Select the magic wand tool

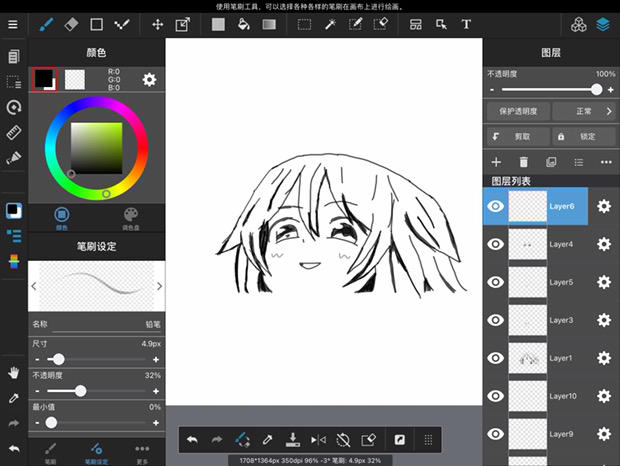330,25
